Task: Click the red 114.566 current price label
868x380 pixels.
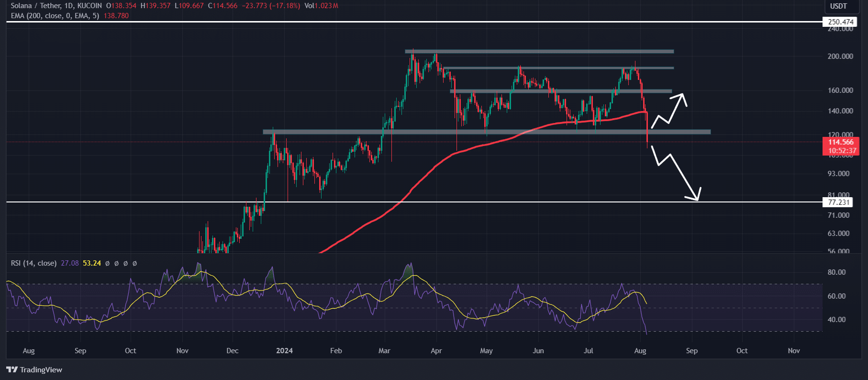Action: tap(841, 142)
